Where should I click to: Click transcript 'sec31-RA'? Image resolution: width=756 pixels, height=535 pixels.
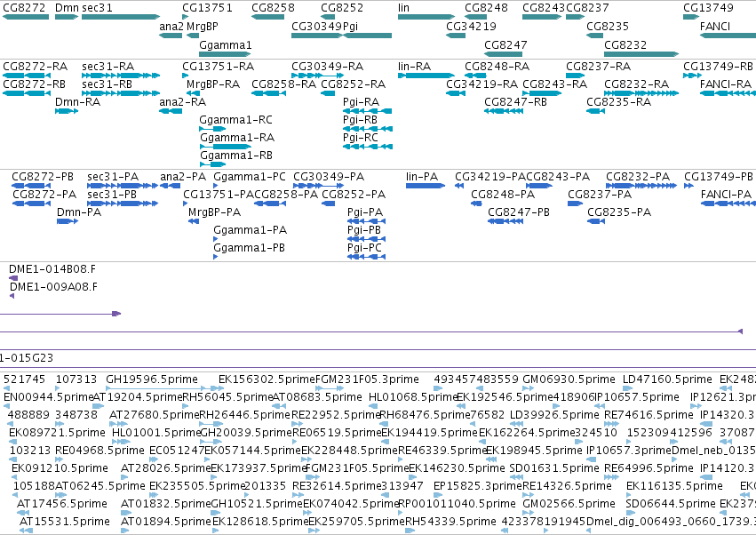(x=108, y=66)
